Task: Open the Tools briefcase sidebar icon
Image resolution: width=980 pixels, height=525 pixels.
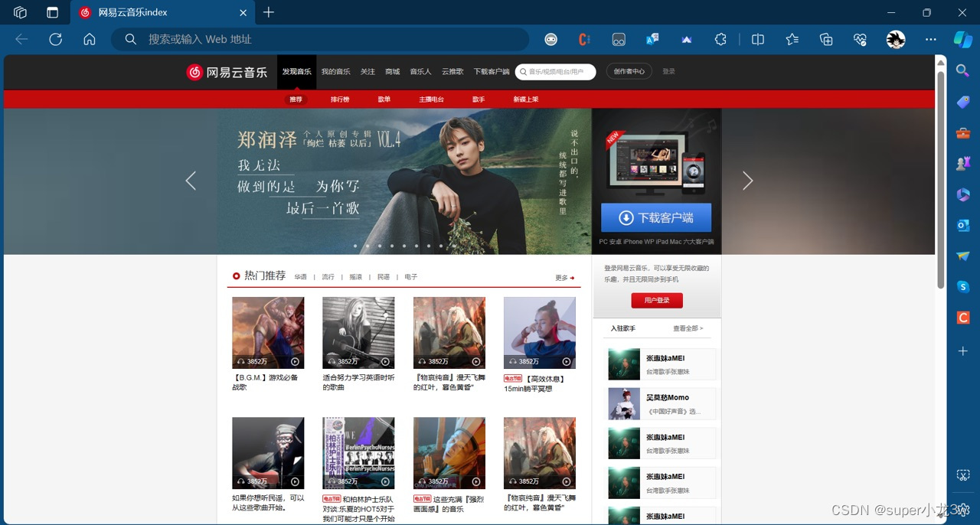Action: [963, 133]
